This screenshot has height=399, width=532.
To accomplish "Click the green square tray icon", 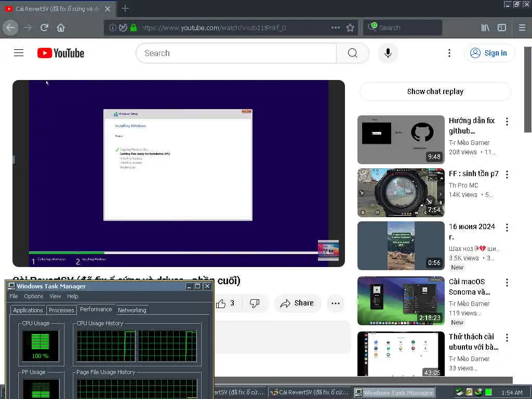I will (x=488, y=392).
